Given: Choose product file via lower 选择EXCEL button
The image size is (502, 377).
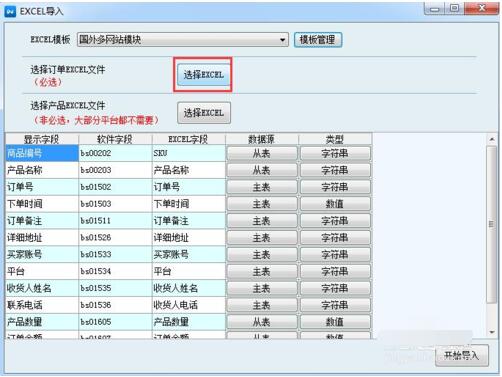Looking at the screenshot, I should click(204, 113).
